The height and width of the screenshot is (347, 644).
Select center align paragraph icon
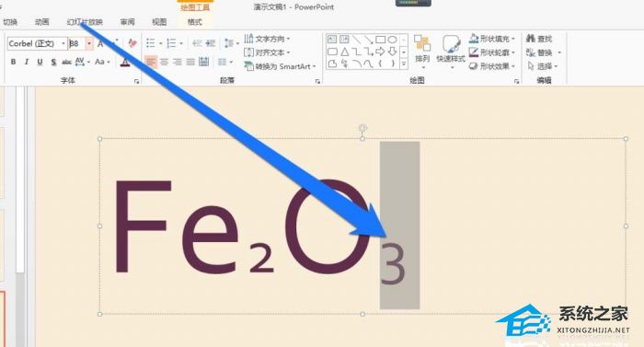pos(165,62)
